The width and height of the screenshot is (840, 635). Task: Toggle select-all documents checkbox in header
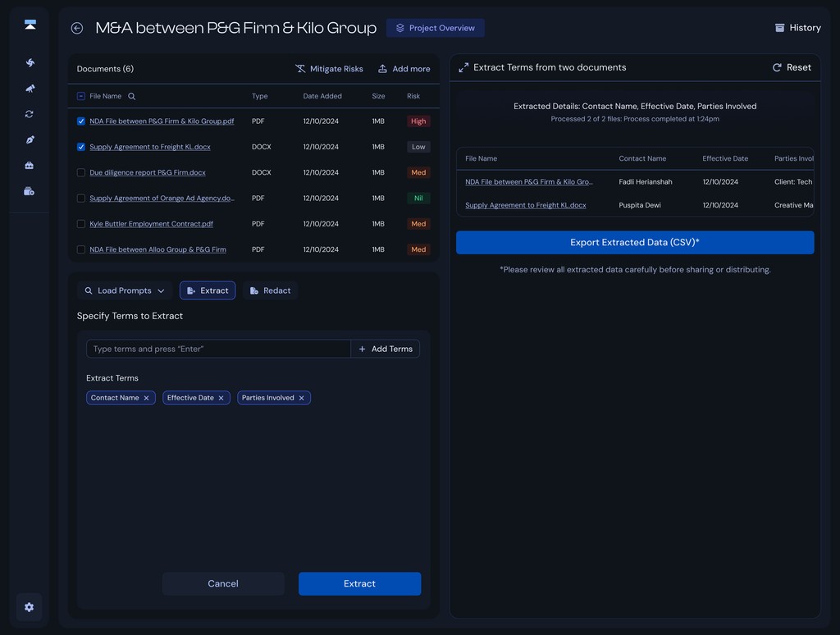(x=81, y=97)
